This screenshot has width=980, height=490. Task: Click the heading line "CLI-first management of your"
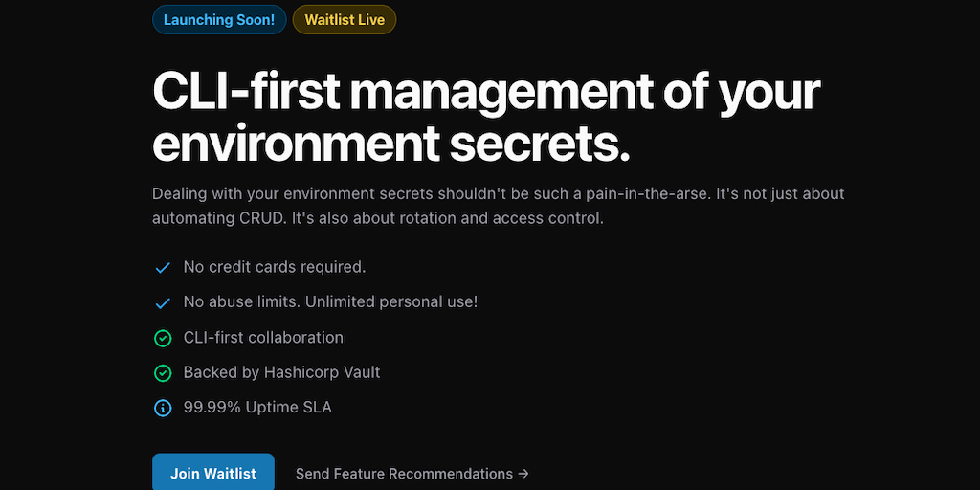click(x=486, y=93)
